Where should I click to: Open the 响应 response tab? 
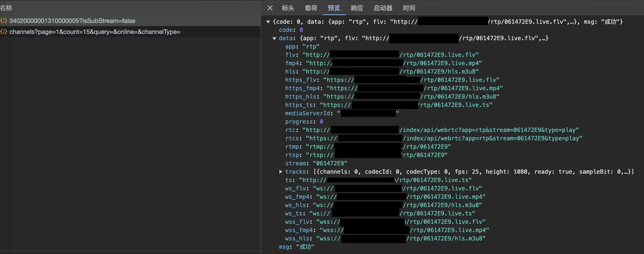(357, 8)
